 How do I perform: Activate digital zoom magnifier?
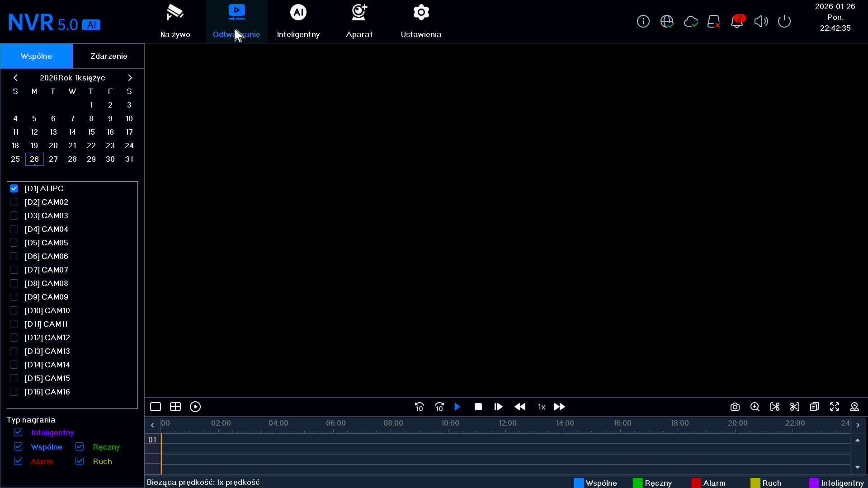coord(755,407)
